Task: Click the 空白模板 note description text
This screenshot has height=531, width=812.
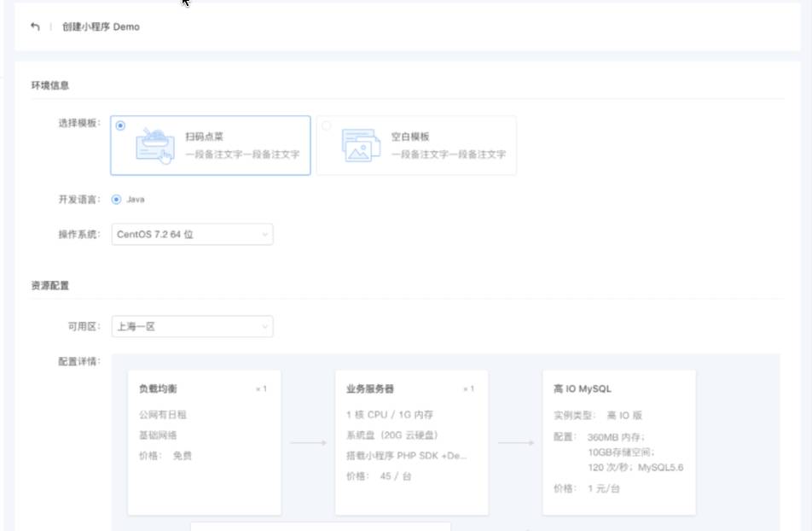Action: point(449,155)
